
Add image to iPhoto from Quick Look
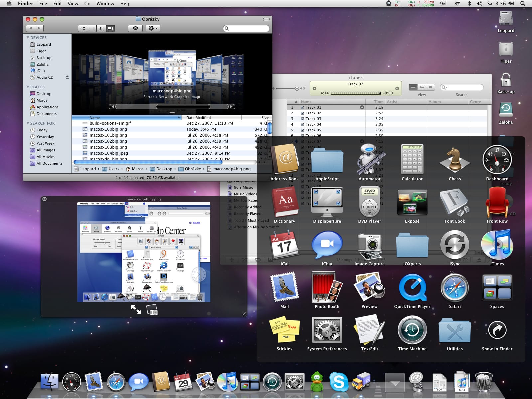click(x=152, y=309)
